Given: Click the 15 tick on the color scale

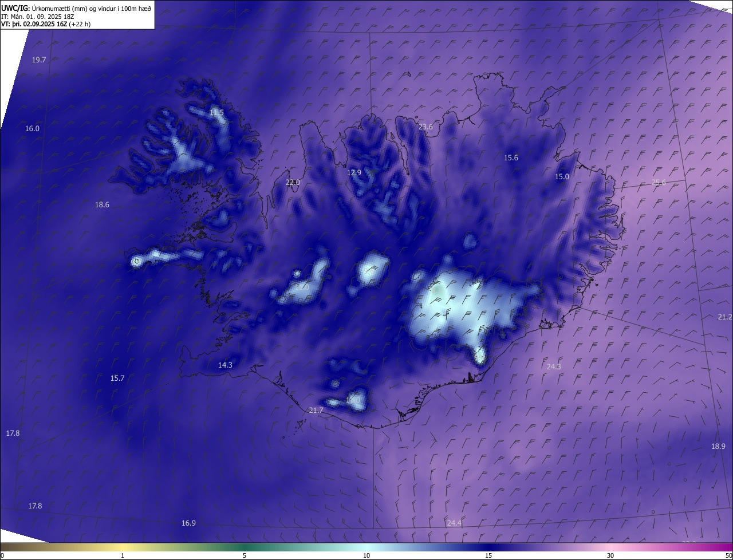Looking at the screenshot, I should pyautogui.click(x=488, y=555).
